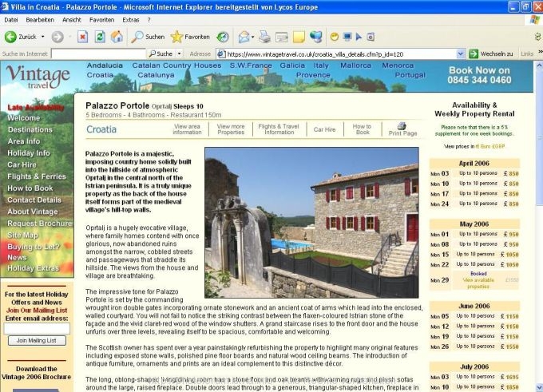Open the Ansicht menu
Viewport: 543px width, 392px height.
point(72,20)
